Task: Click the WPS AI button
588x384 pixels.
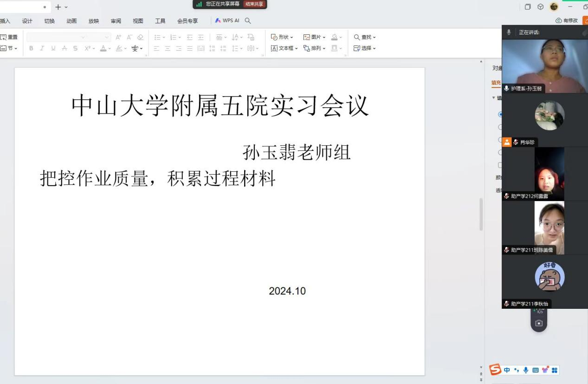Action: 227,20
